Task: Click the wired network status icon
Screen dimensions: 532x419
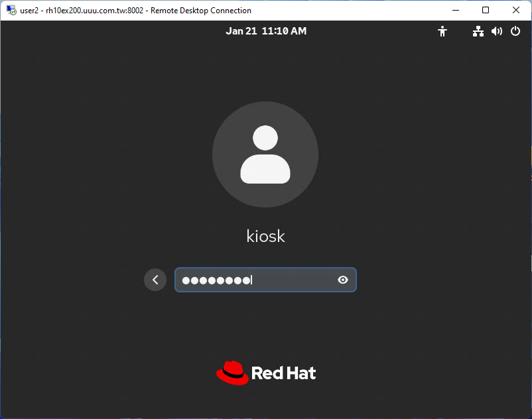Action: pos(478,31)
